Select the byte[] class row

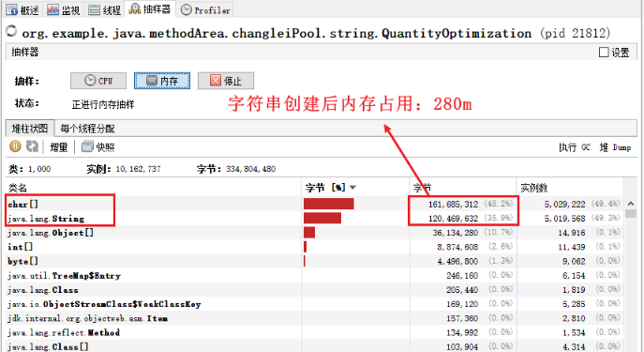coord(314,261)
